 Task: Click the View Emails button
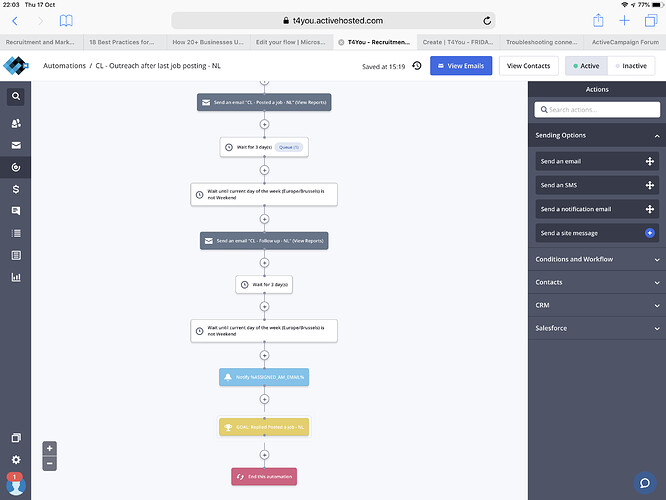(x=461, y=66)
